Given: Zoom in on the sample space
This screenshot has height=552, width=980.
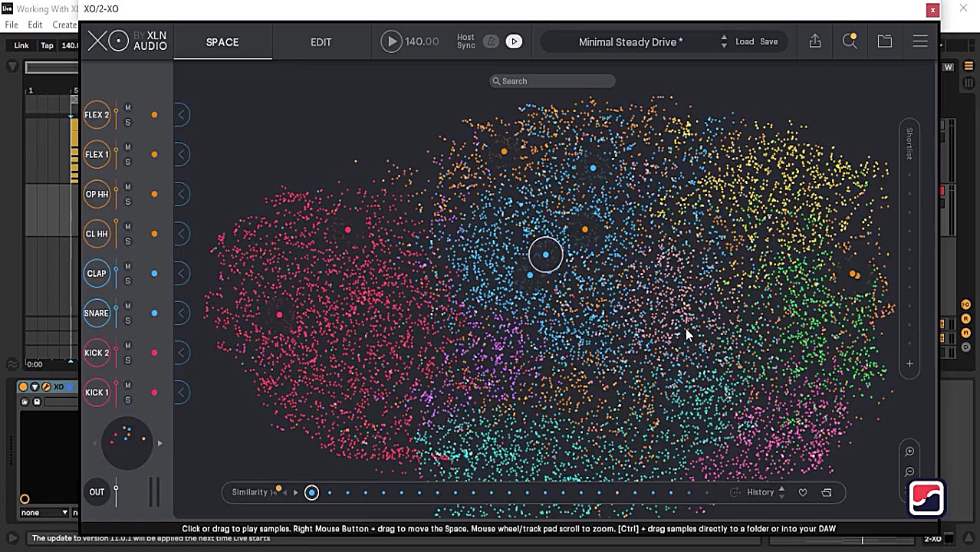Looking at the screenshot, I should click(909, 452).
